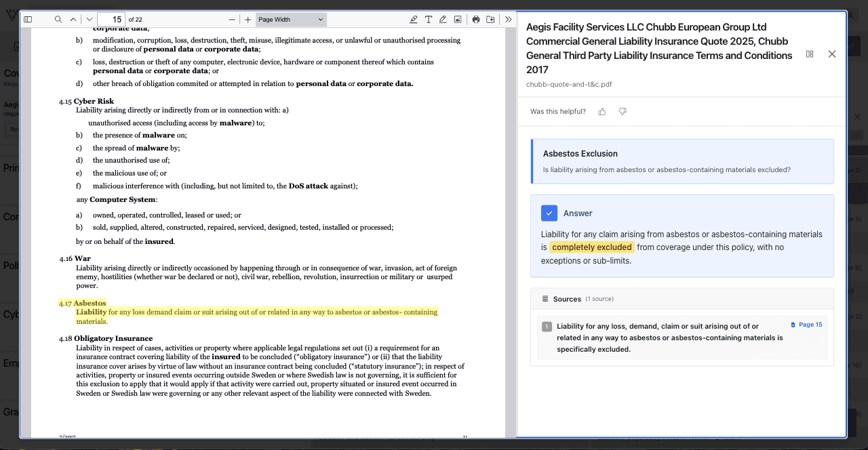Open the Page 15 source link

coord(807,325)
